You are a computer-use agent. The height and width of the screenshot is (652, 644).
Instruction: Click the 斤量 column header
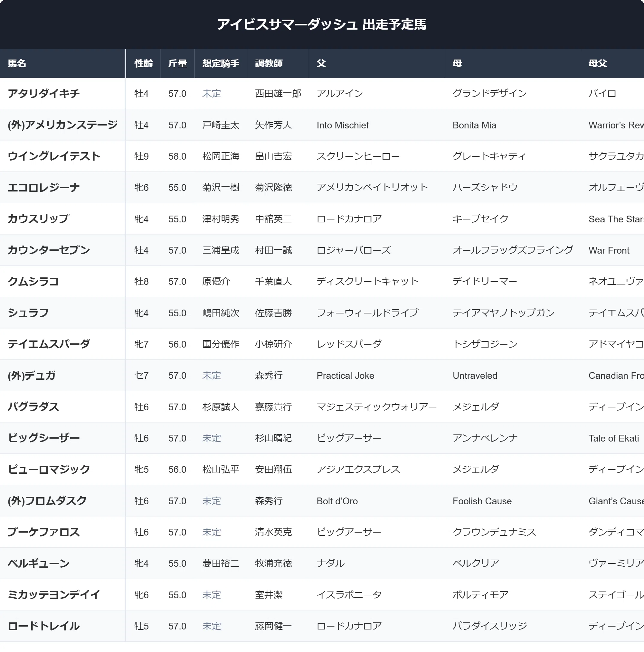[178, 63]
